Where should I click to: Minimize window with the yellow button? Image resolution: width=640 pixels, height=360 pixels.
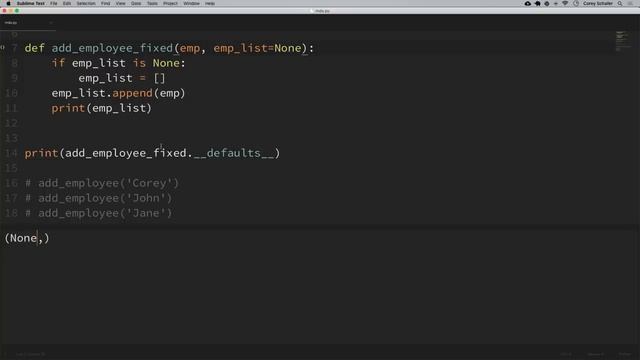(11, 11)
